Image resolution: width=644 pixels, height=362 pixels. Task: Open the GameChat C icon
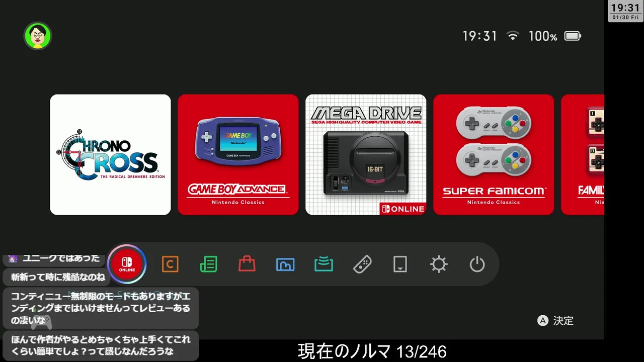[x=170, y=264]
